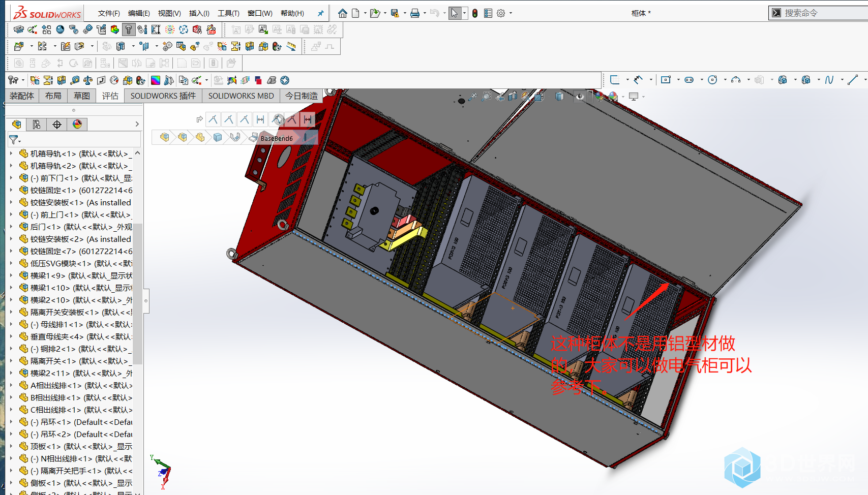Switch to the SOLIDWORKS 插件 tab

point(163,96)
